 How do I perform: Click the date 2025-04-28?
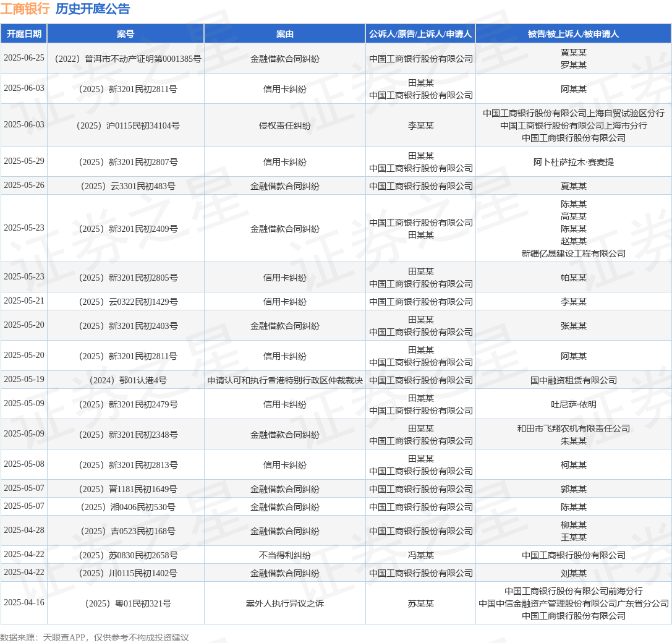point(24,530)
